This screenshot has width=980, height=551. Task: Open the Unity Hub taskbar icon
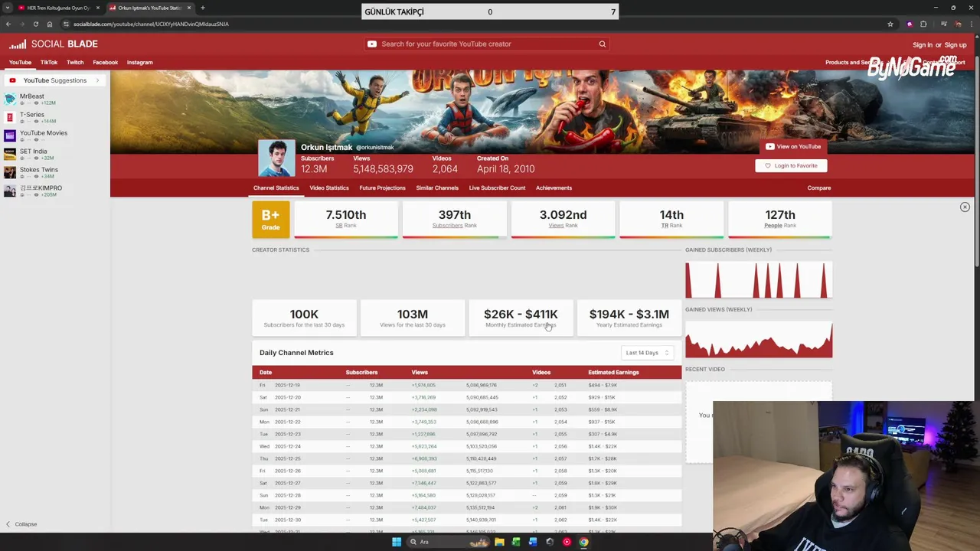tap(550, 542)
